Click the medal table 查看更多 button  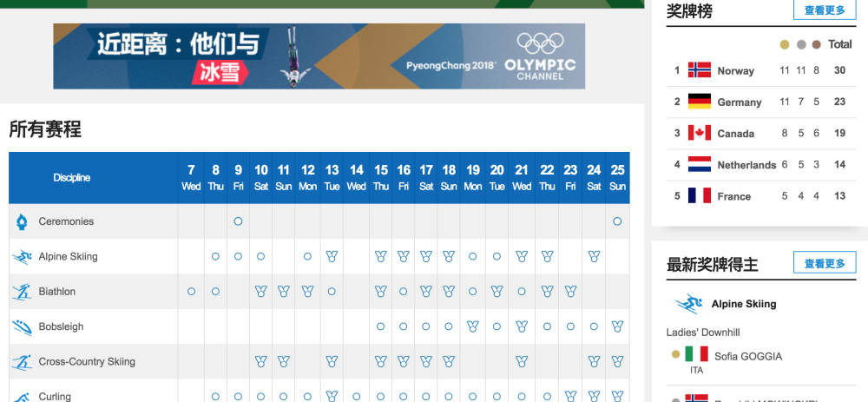coord(824,10)
